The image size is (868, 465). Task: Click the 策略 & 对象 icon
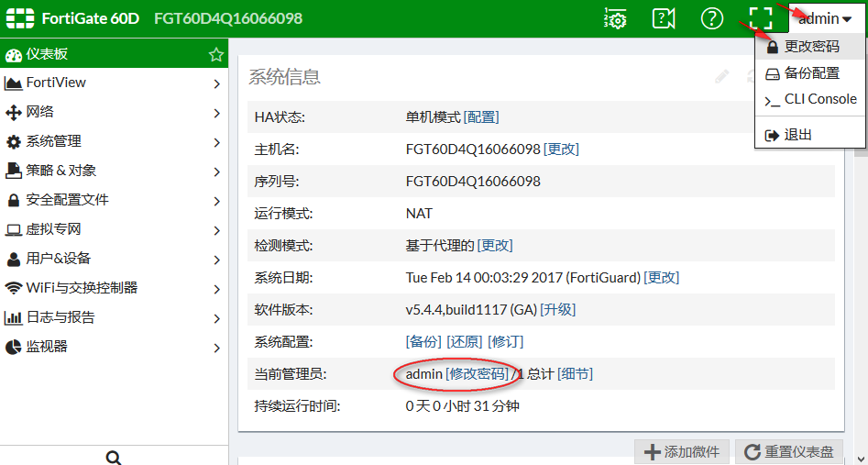[13, 171]
